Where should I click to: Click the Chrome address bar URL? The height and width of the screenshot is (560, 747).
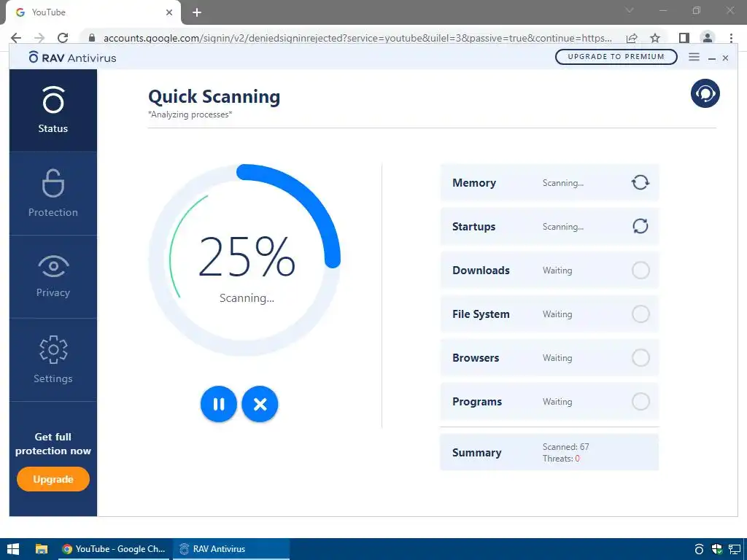[x=357, y=38]
